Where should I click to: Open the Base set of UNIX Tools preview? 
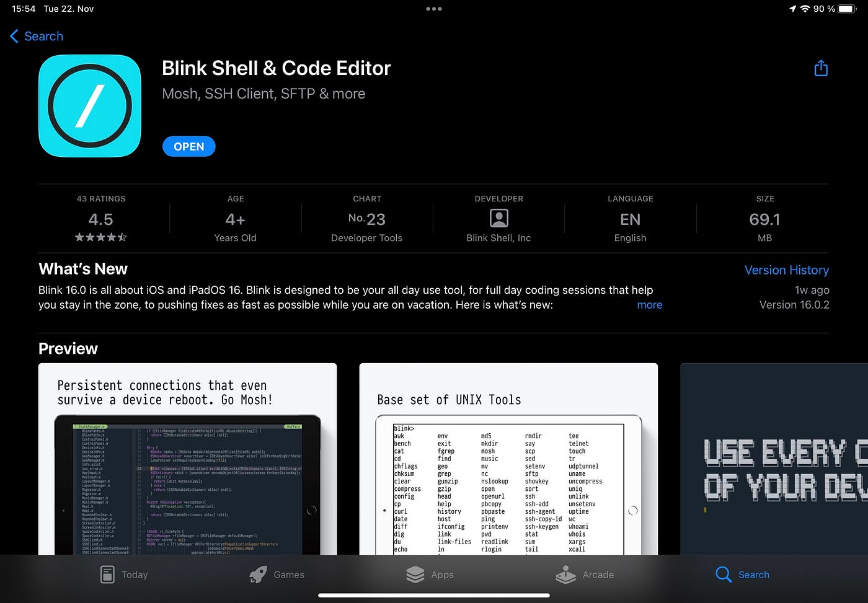(x=508, y=459)
